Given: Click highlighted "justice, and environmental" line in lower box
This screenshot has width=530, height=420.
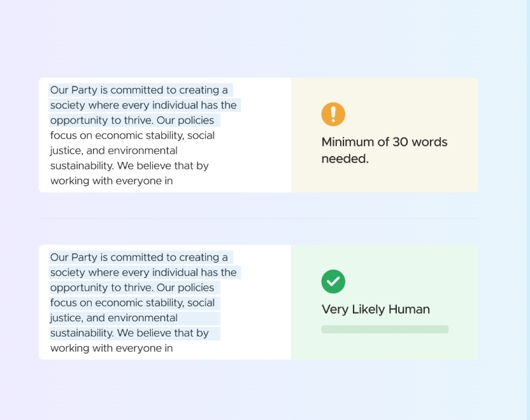Looking at the screenshot, I should (x=113, y=318).
